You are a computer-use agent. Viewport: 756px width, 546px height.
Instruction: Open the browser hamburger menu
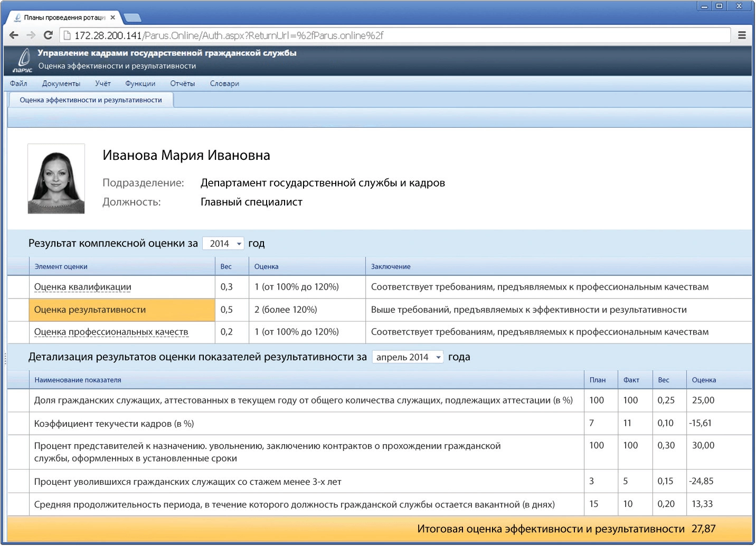pyautogui.click(x=742, y=35)
